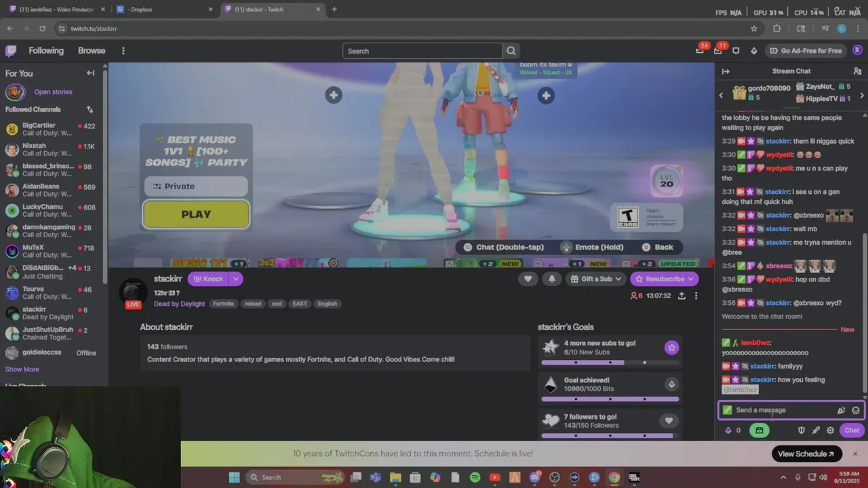
Task: Open stories link in sidebar
Action: coord(53,91)
